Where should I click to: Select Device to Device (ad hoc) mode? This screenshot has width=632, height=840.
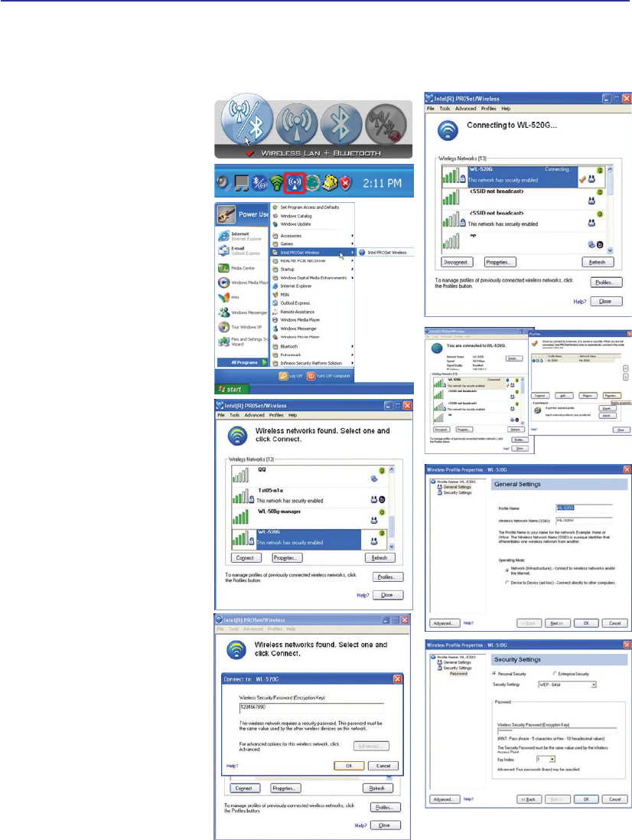[507, 583]
